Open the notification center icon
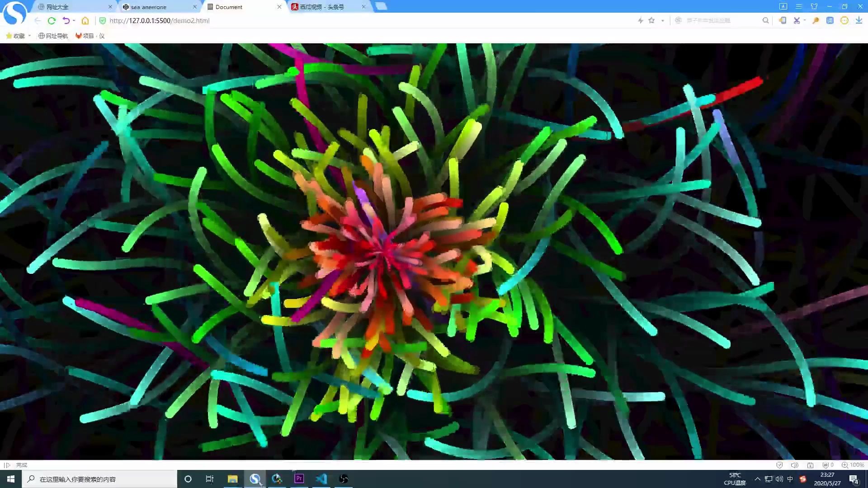The height and width of the screenshot is (488, 868). point(854,479)
